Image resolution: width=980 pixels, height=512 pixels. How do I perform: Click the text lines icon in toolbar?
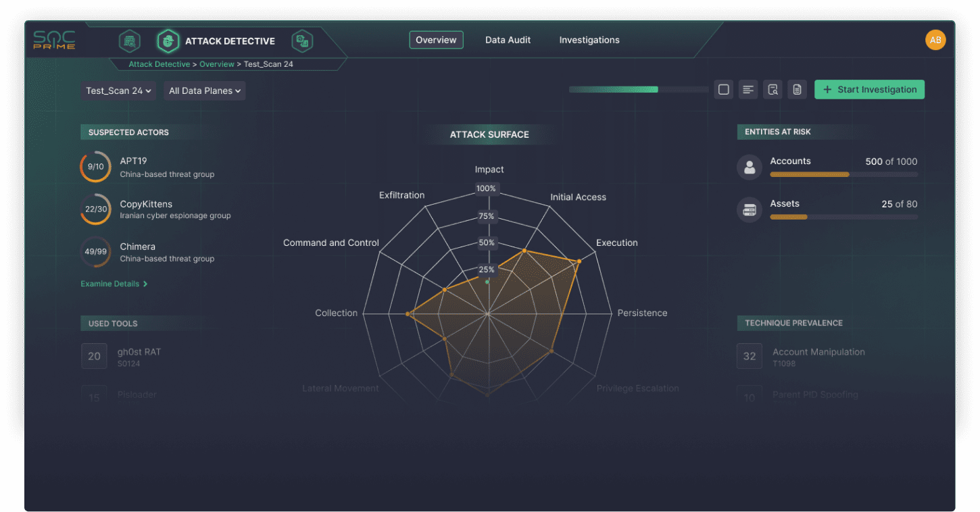(x=748, y=90)
